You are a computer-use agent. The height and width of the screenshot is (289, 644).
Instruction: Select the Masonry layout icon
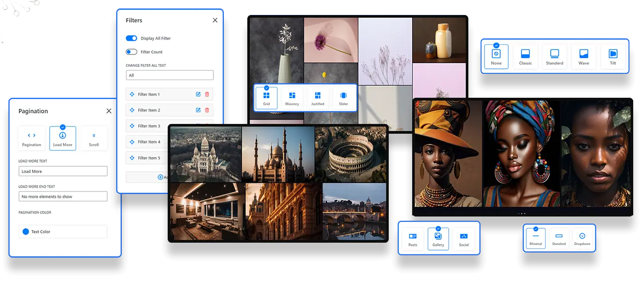coord(292,96)
